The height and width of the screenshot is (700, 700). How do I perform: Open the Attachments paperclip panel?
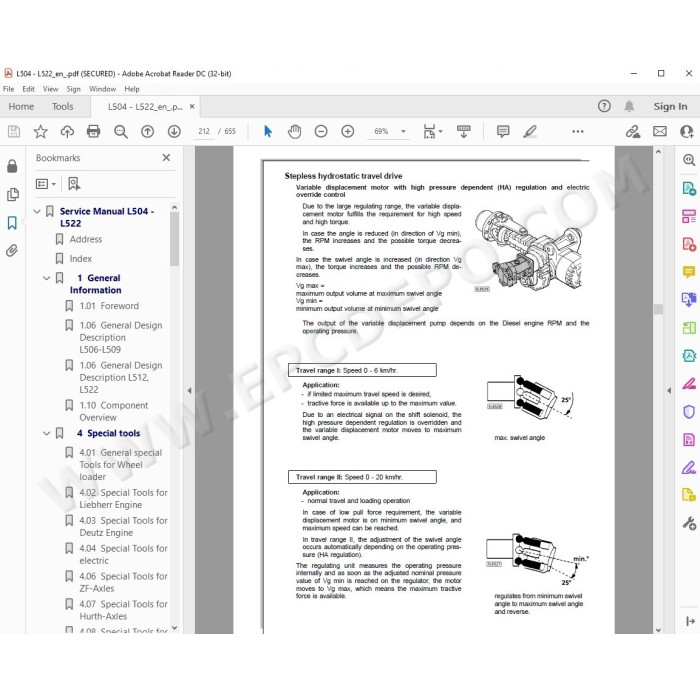(12, 250)
